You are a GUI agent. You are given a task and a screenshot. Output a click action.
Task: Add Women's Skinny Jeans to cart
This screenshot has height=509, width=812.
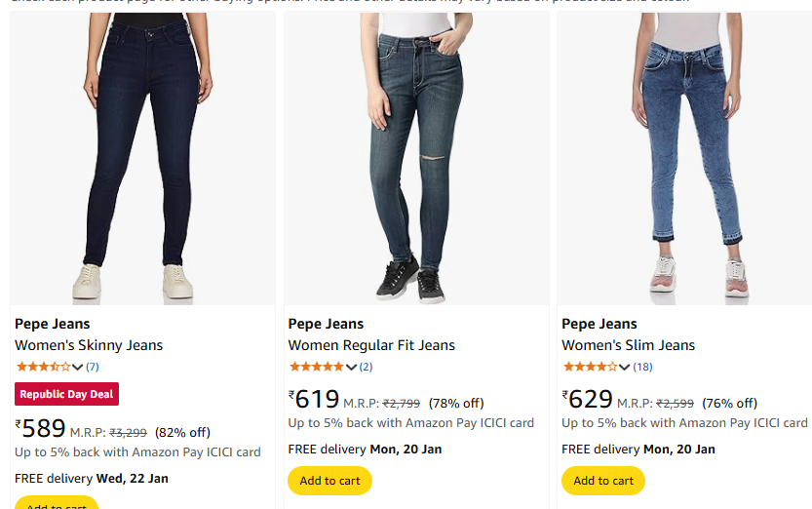[x=57, y=504]
